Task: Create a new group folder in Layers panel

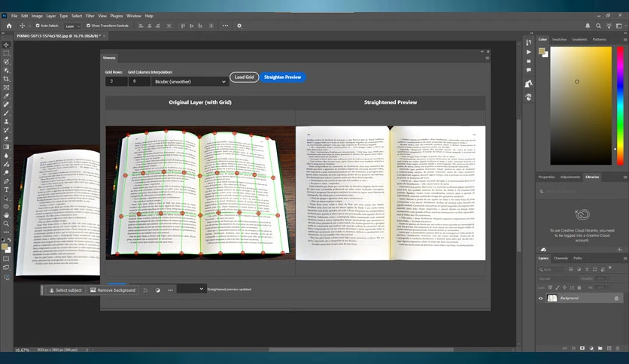Action: tap(600, 348)
